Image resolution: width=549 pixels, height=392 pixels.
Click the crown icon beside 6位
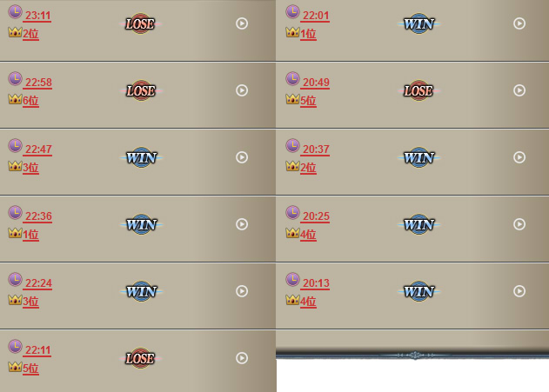pos(15,99)
